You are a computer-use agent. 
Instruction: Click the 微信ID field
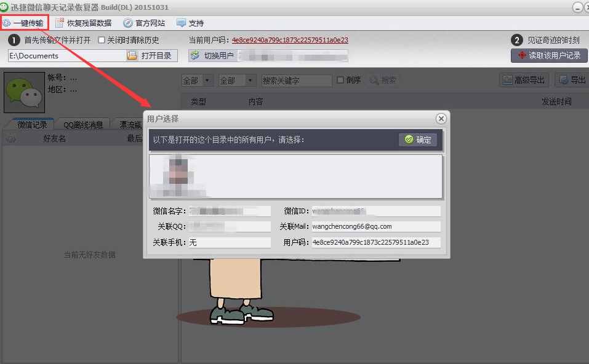[x=376, y=212]
